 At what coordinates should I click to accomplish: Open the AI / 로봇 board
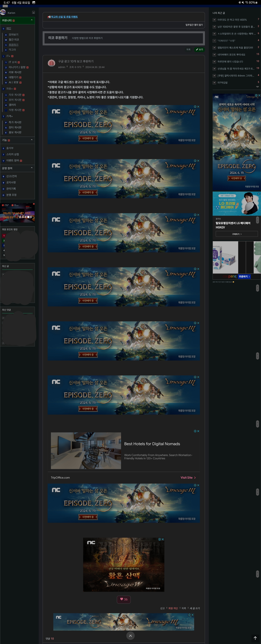tap(14, 82)
